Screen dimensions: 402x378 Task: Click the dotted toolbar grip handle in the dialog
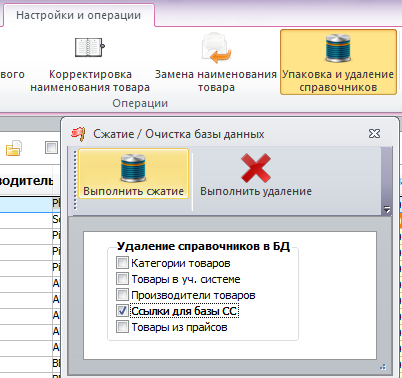click(x=75, y=180)
